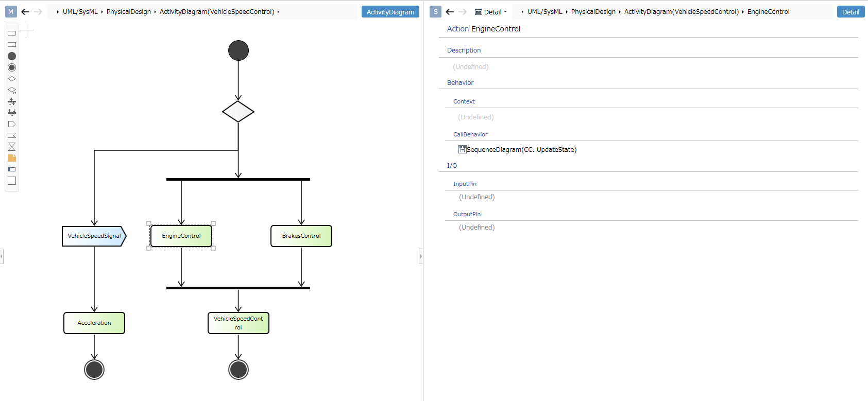Click the M pane badge
Screen dimensions: 868x401
pyautogui.click(x=11, y=11)
